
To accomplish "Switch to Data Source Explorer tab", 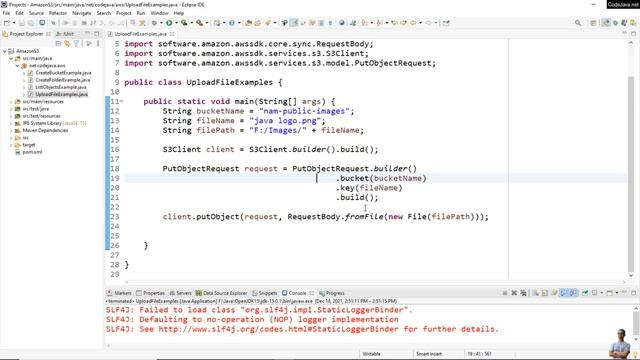I will tap(222, 293).
